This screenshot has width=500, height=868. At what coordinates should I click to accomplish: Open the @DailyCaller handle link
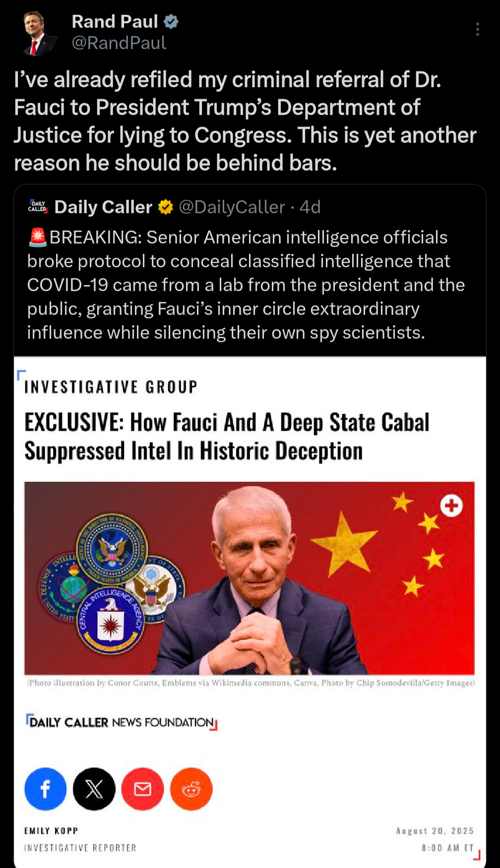[x=232, y=207]
